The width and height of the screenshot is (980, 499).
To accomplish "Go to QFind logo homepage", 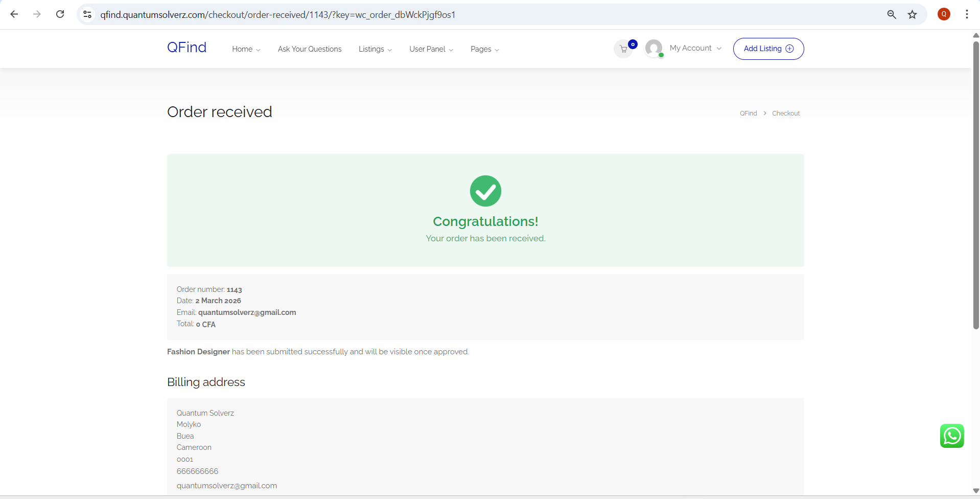I will [186, 48].
